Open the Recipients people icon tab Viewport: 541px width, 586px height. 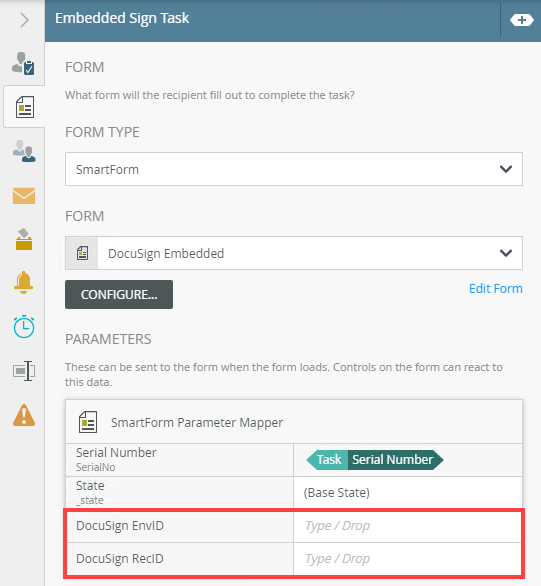24,151
